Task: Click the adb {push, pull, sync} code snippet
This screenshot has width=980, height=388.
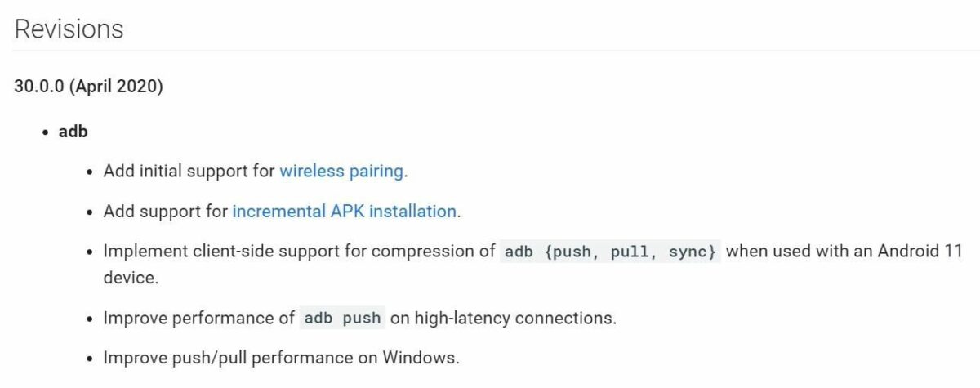Action: pos(610,252)
